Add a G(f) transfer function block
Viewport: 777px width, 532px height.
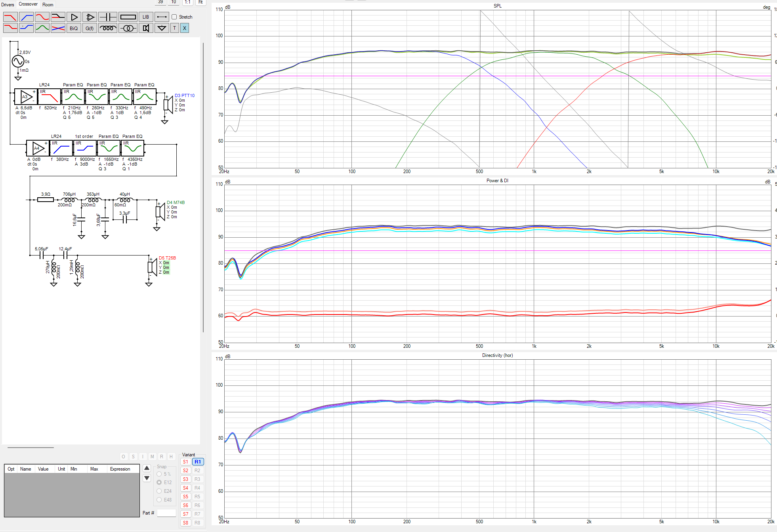(x=90, y=28)
